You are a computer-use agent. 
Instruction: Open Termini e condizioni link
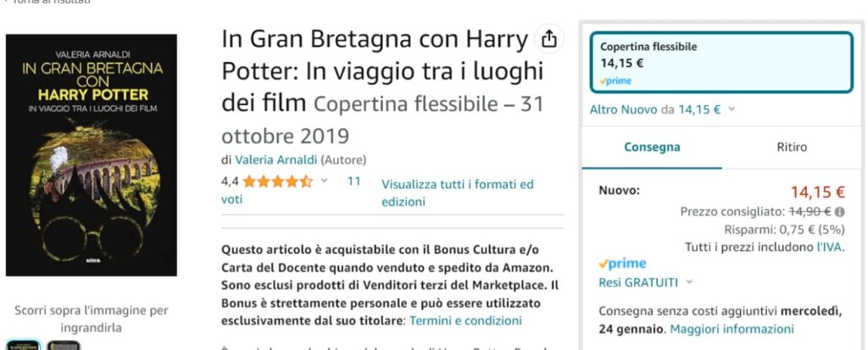(465, 320)
